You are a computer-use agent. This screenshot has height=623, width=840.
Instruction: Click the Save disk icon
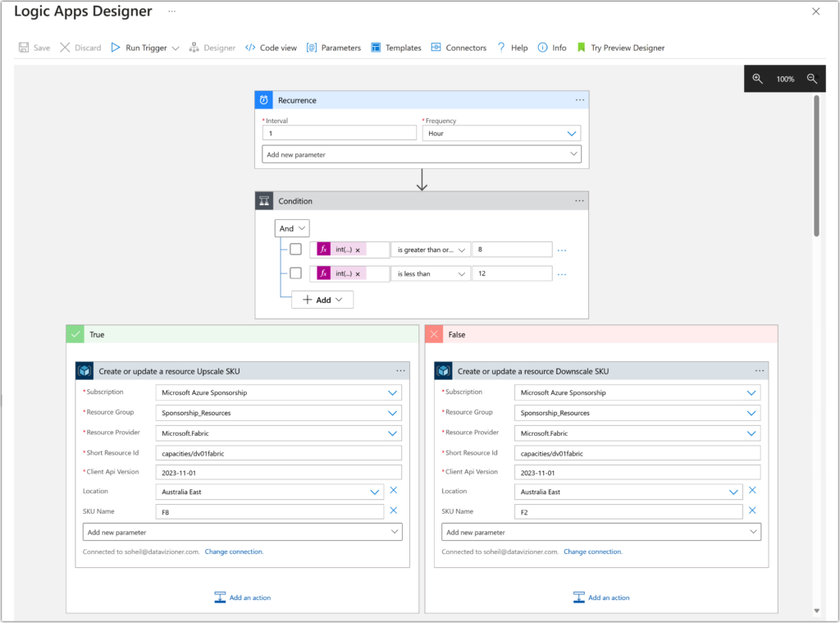point(24,48)
